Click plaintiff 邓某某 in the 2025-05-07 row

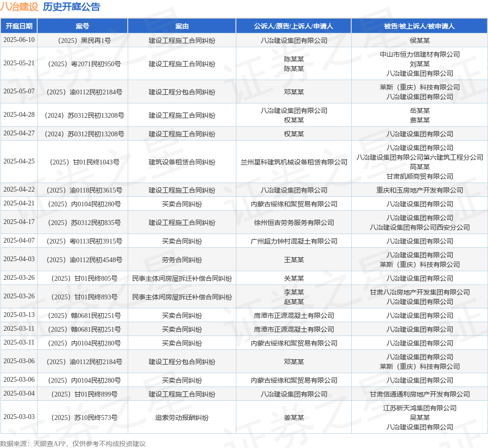tap(294, 92)
